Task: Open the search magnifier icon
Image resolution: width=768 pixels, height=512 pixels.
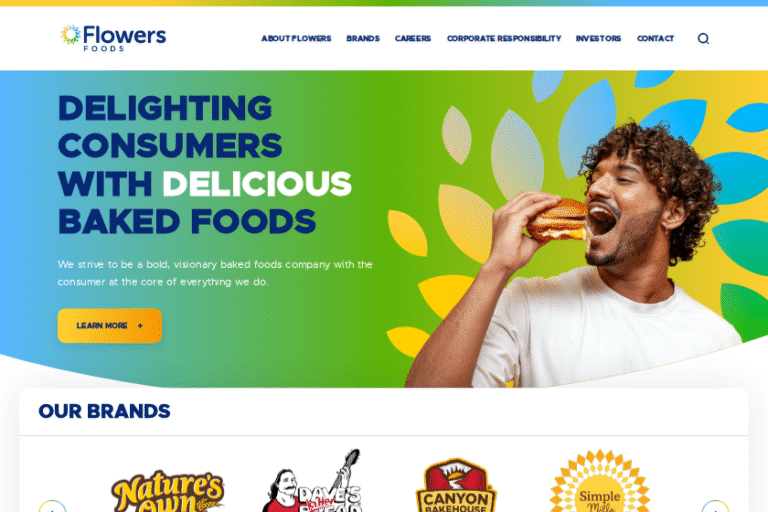Action: click(x=703, y=38)
